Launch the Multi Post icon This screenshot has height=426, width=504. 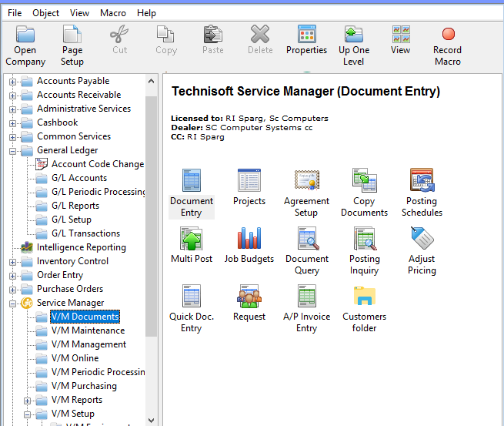pyautogui.click(x=191, y=238)
